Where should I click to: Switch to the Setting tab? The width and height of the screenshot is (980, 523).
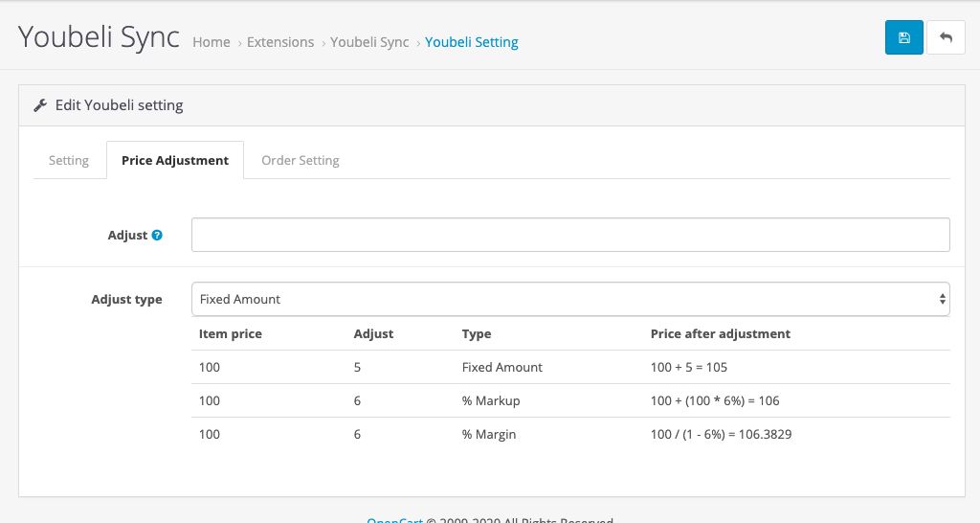click(x=69, y=160)
